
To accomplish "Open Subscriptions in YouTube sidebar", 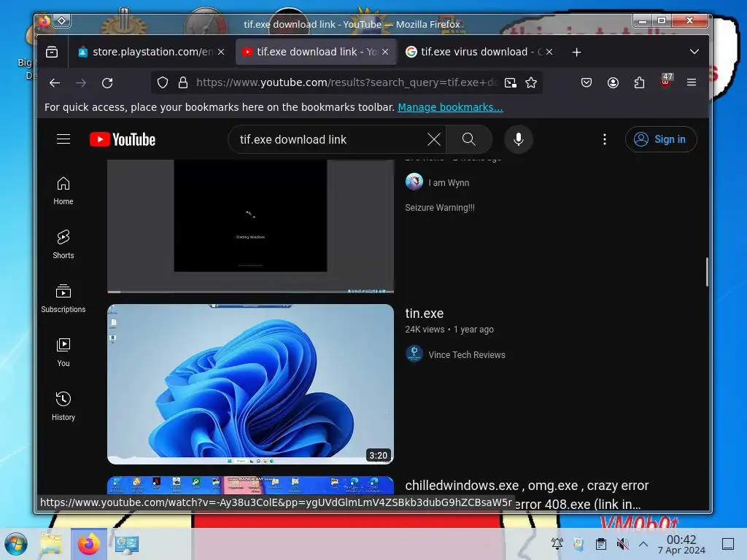I will click(x=63, y=298).
